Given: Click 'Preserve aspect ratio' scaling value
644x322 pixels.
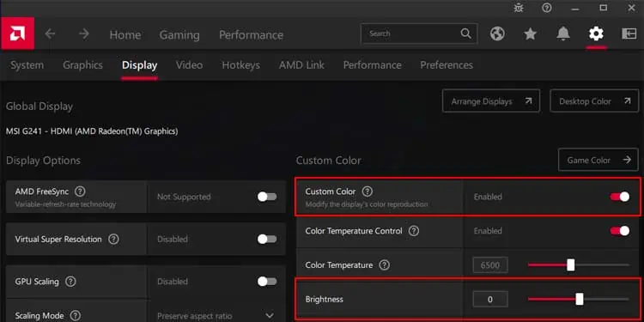Looking at the screenshot, I should 196,316.
